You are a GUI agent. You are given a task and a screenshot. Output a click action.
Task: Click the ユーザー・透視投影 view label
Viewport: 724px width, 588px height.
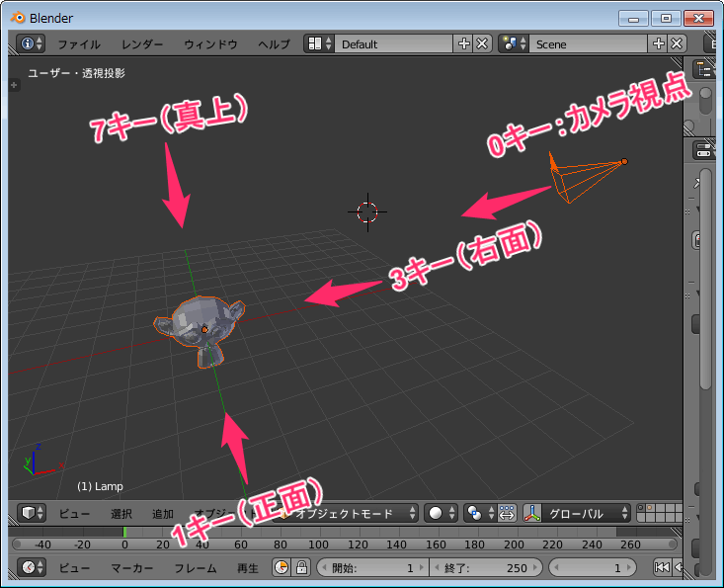click(x=77, y=73)
